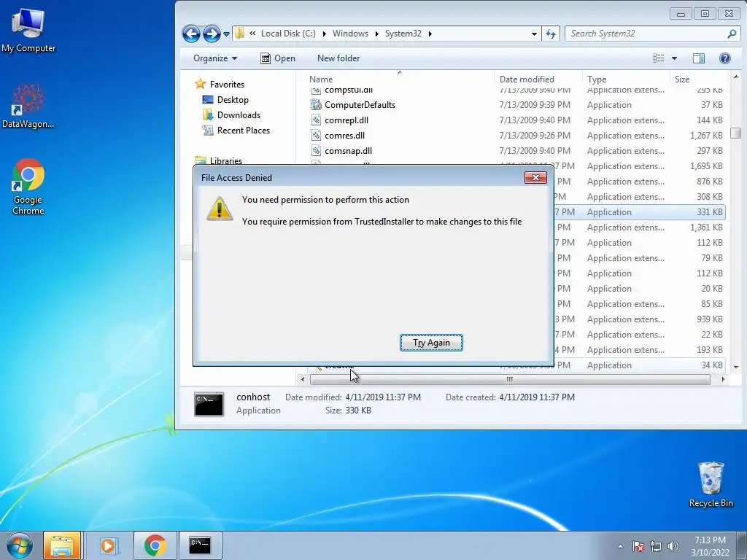Click the network tray icon
Screen dimensions: 747x560
[x=656, y=546]
